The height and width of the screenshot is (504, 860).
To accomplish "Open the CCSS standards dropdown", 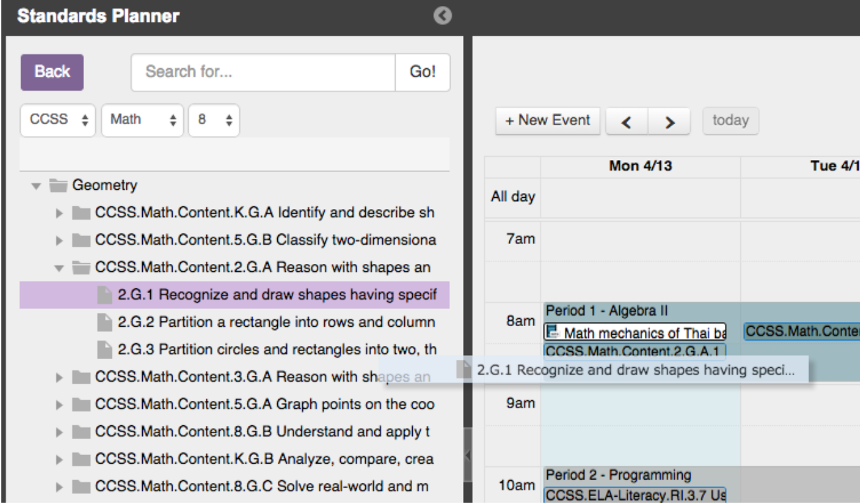I will click(x=58, y=122).
